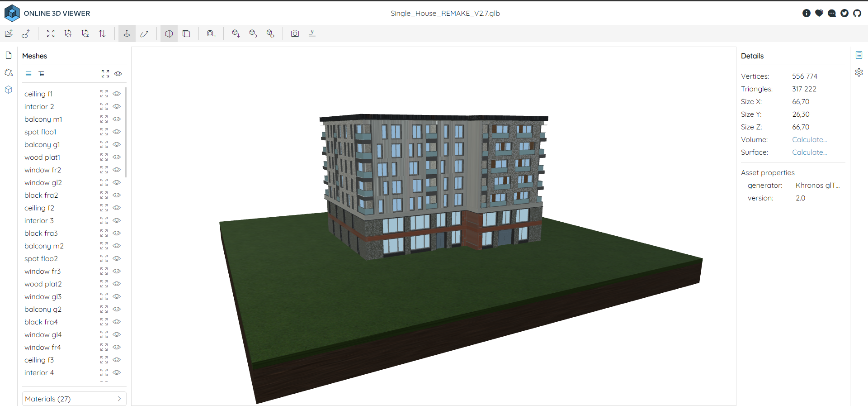Activate Rotate model around Z axis
This screenshot has width=868, height=410.
[x=85, y=33]
